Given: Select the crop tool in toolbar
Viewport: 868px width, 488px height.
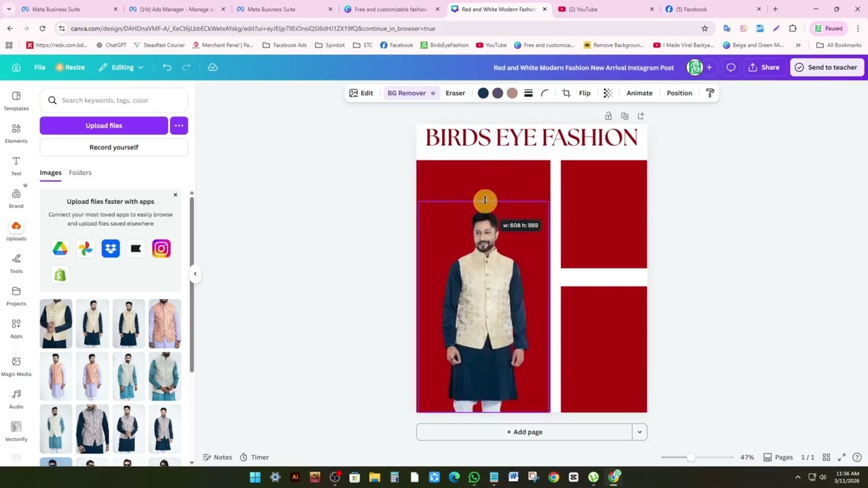Looking at the screenshot, I should [x=566, y=93].
